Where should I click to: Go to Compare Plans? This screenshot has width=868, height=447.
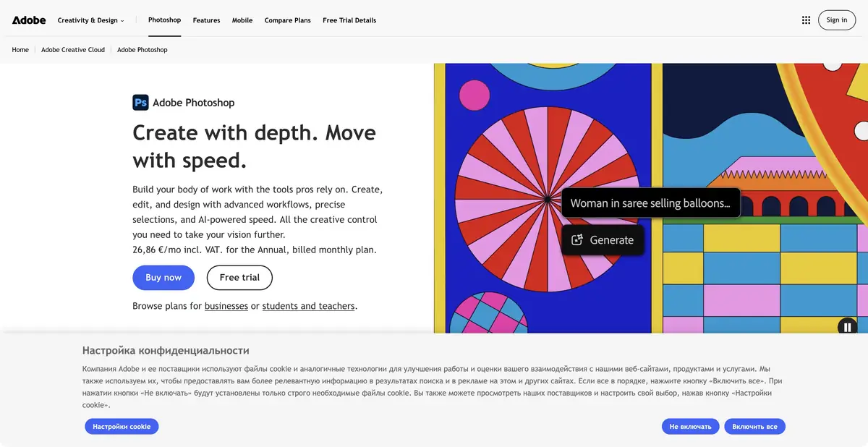(288, 20)
